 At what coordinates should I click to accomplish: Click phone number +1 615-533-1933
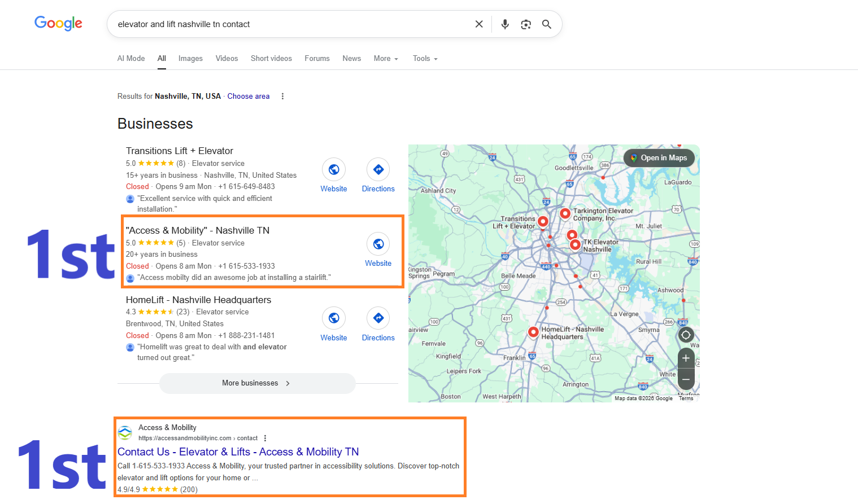point(246,266)
